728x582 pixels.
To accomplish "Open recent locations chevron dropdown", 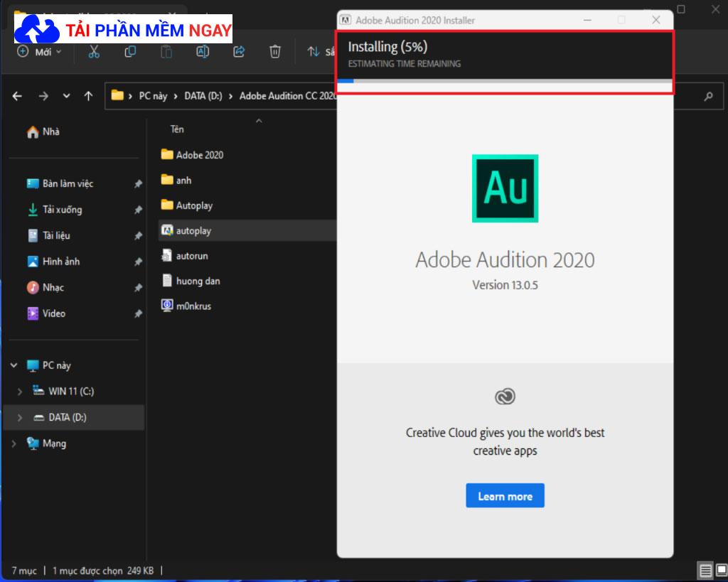I will click(66, 96).
